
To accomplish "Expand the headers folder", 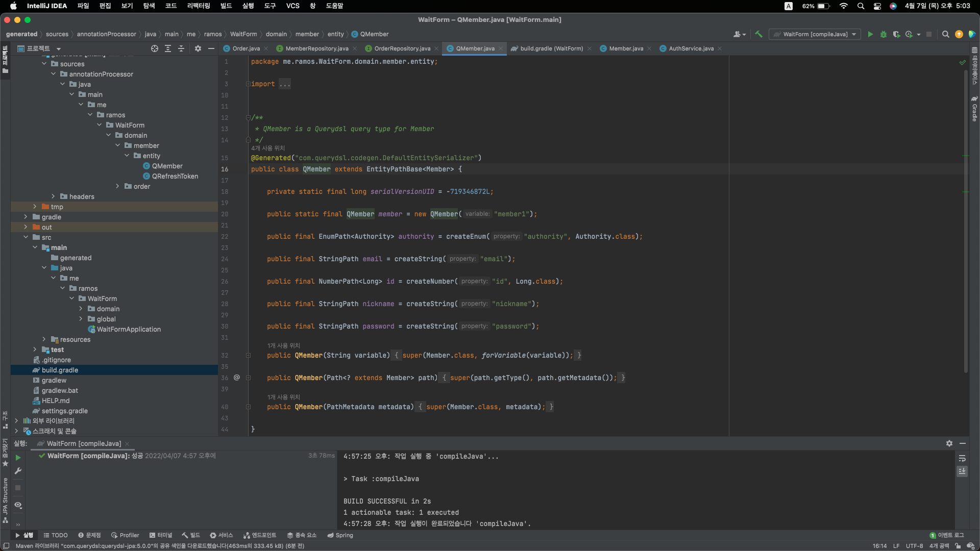I will click(x=54, y=196).
